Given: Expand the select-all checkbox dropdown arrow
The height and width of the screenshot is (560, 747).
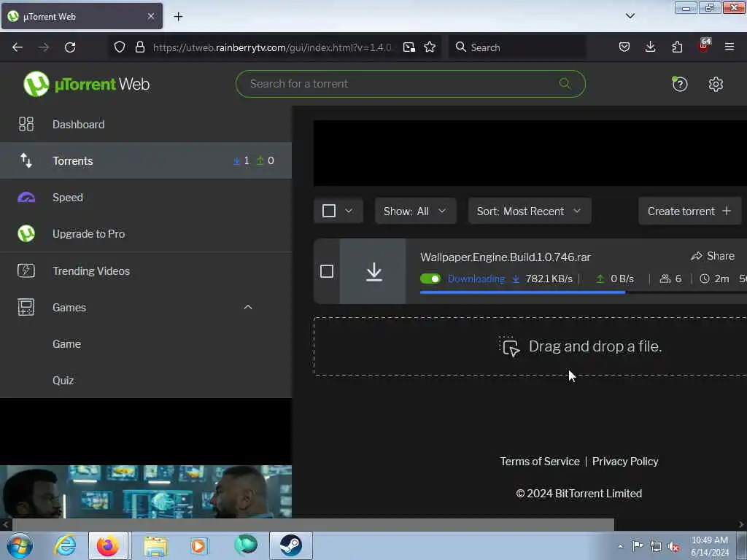Looking at the screenshot, I should click(x=349, y=211).
